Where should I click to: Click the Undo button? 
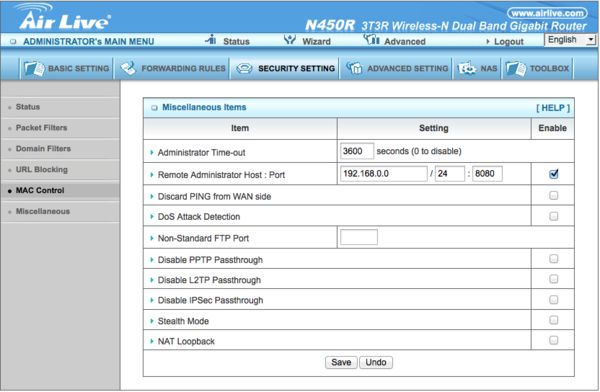click(x=376, y=362)
